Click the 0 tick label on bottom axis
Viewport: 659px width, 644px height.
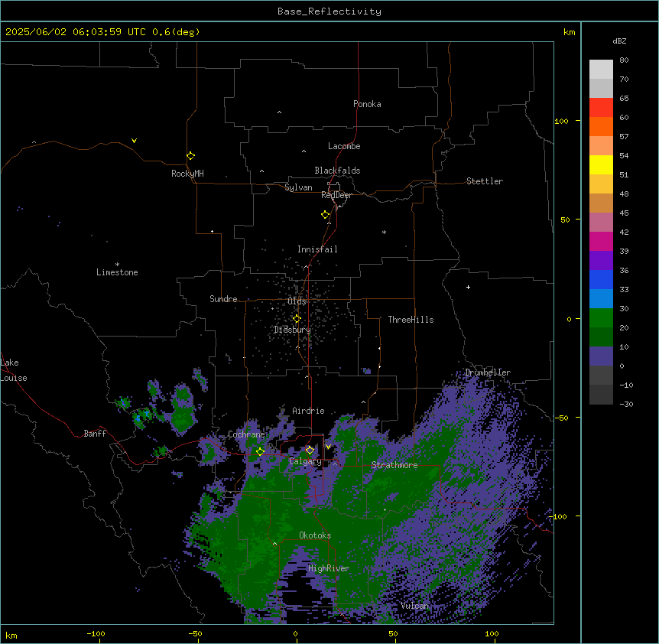point(295,633)
